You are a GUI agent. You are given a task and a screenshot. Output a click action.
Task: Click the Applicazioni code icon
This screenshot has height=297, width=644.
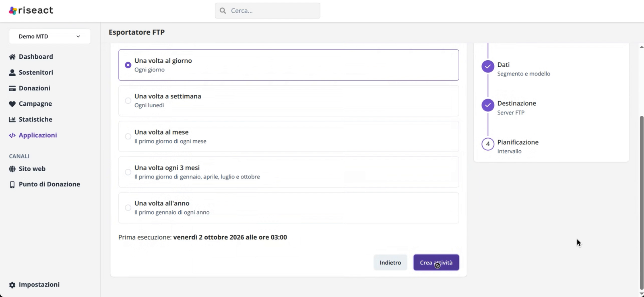(x=12, y=135)
